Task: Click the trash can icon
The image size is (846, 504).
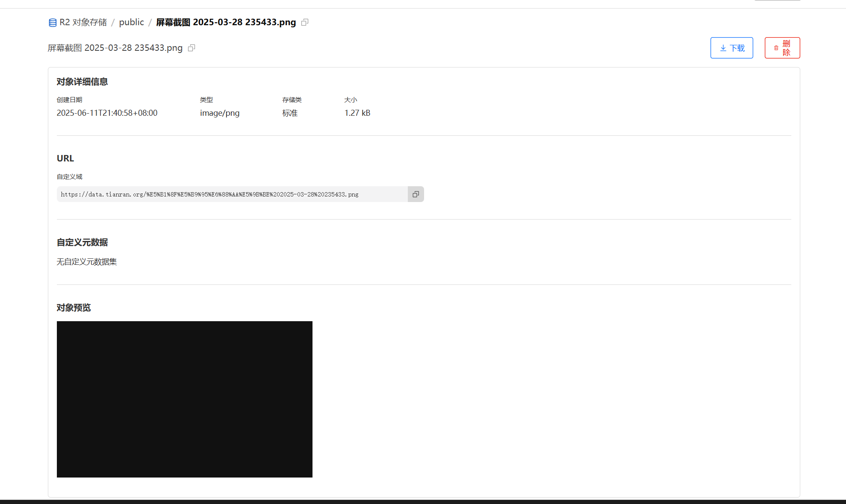Action: click(776, 48)
